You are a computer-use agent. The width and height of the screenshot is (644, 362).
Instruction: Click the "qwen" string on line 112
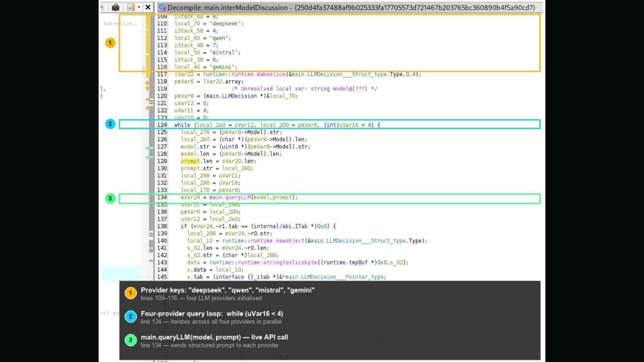click(x=219, y=38)
